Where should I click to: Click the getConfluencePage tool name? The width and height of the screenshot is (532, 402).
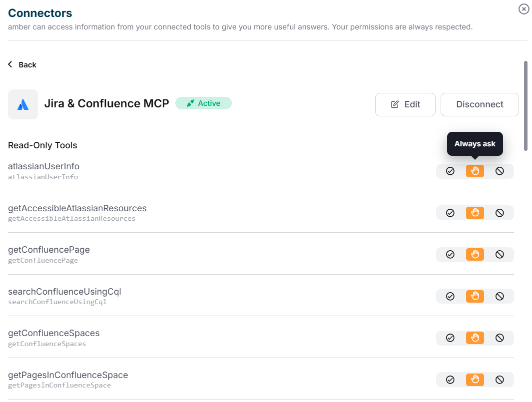click(x=49, y=250)
